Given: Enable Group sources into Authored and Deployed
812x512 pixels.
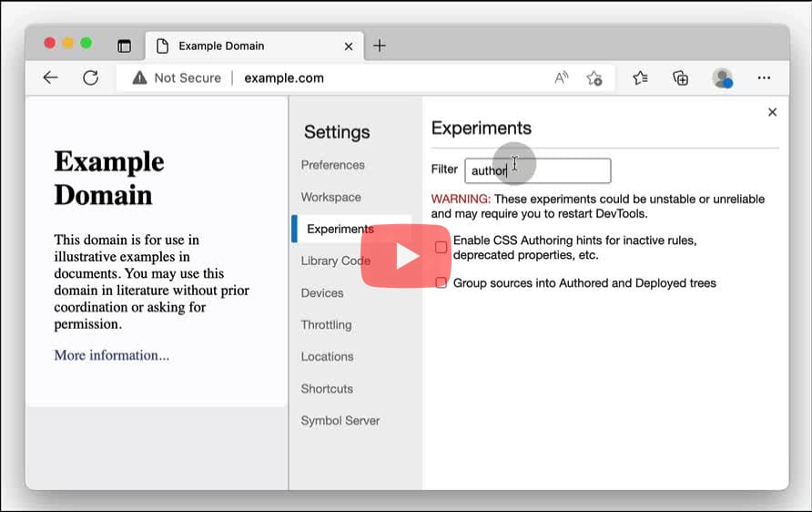Looking at the screenshot, I should [x=442, y=283].
